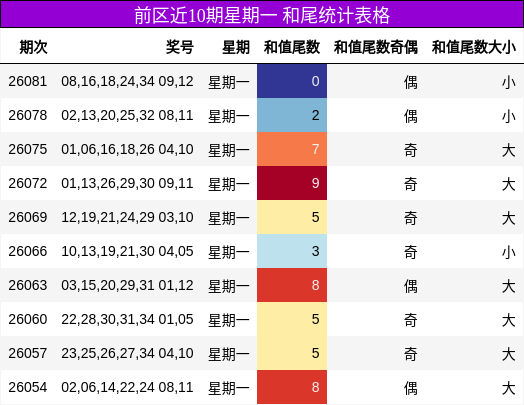Click tail value 8 cell in row 26063
Viewport: 524px width, 405px height.
292,285
